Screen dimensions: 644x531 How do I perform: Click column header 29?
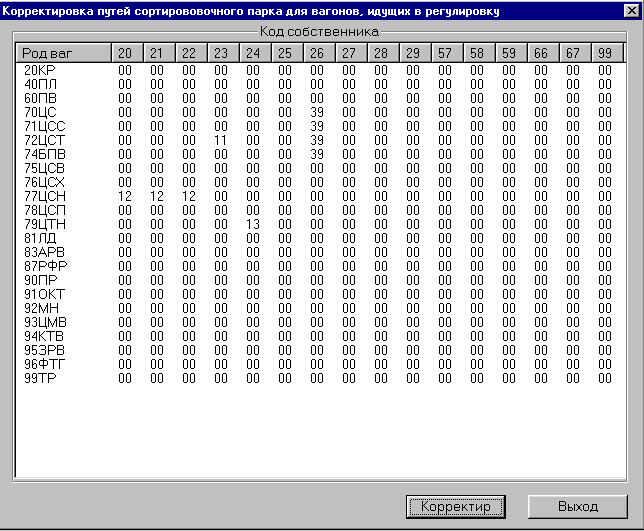(416, 53)
